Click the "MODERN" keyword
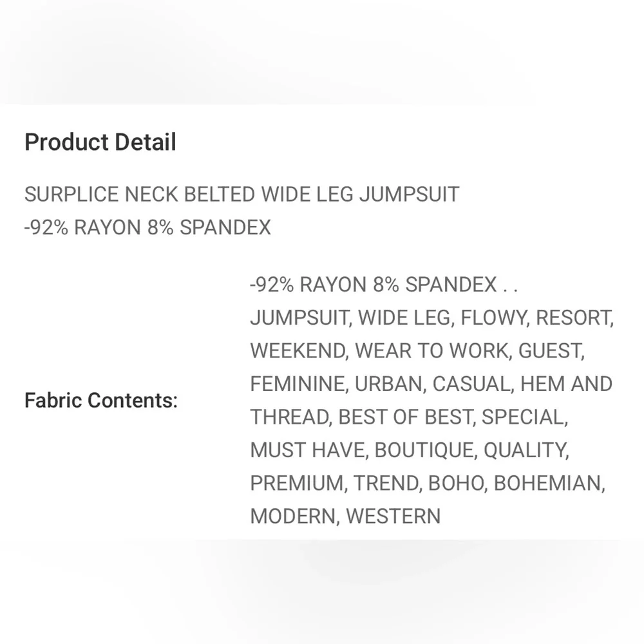This screenshot has width=644, height=644. [295, 516]
